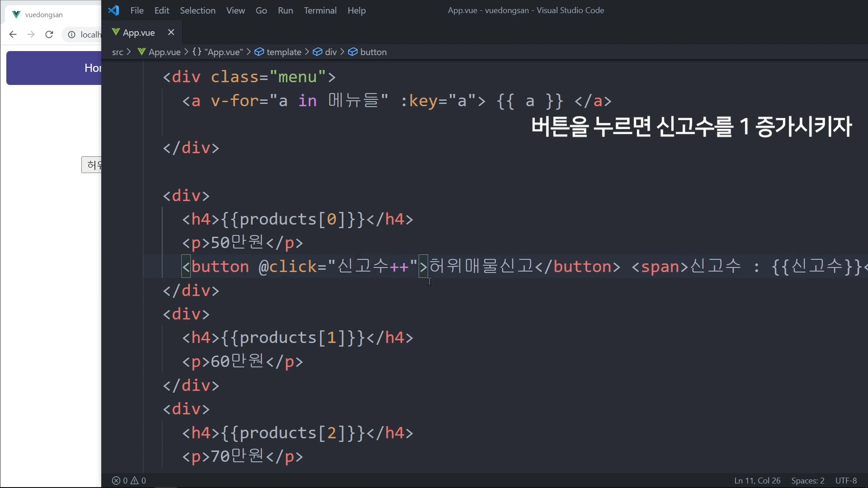Open the Selection menu
This screenshot has height=488, width=868.
point(198,10)
